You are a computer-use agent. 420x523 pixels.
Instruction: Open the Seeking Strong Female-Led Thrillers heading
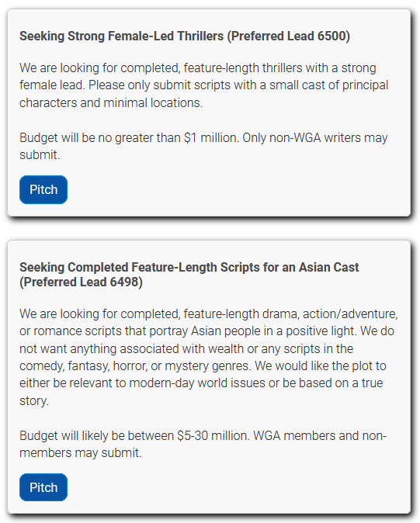pos(185,36)
